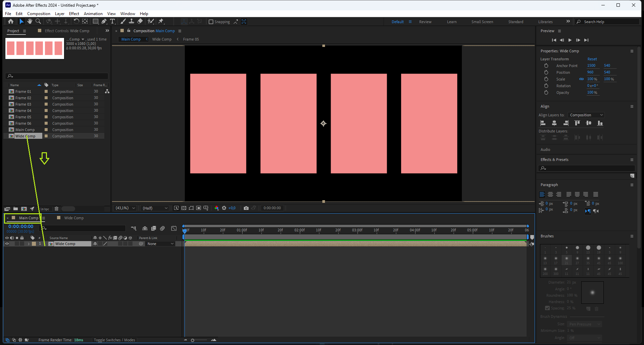644x345 pixels.
Task: Delete selected item using trash icon
Action: pos(56,209)
